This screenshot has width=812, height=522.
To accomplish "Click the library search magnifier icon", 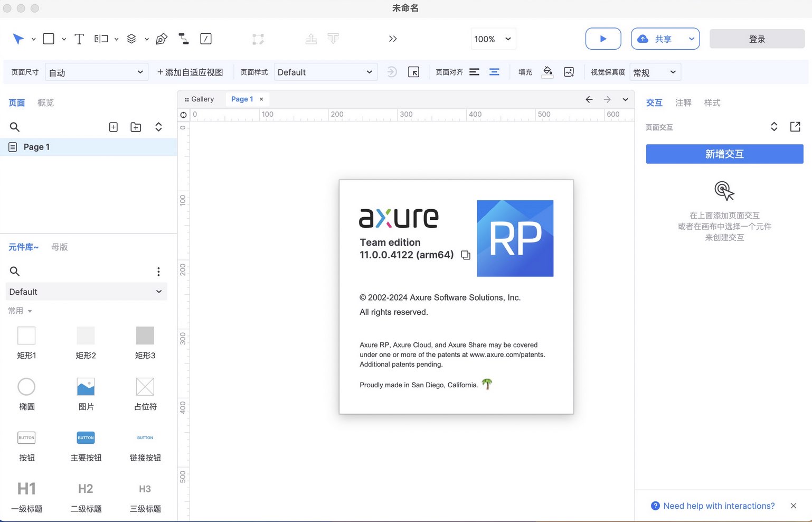I will tap(15, 271).
